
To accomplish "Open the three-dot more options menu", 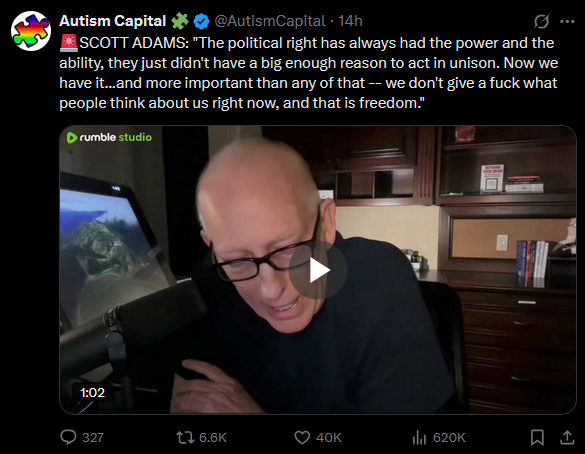I will [567, 22].
